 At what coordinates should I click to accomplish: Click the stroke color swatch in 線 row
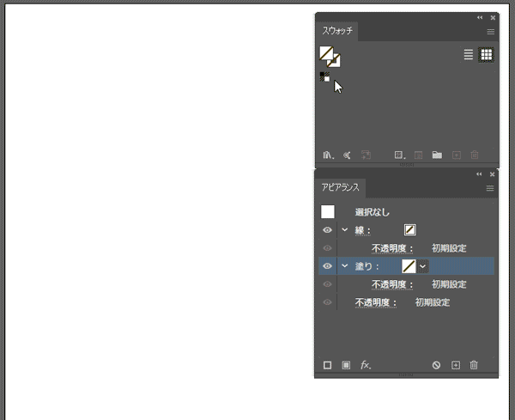coord(410,230)
